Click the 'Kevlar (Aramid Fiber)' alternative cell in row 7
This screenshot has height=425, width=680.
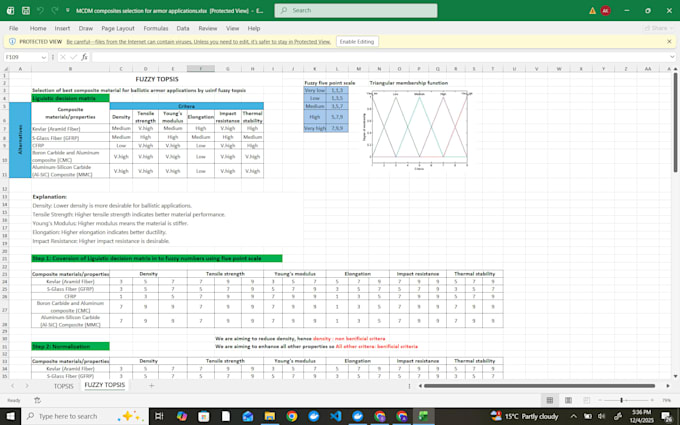click(x=70, y=128)
